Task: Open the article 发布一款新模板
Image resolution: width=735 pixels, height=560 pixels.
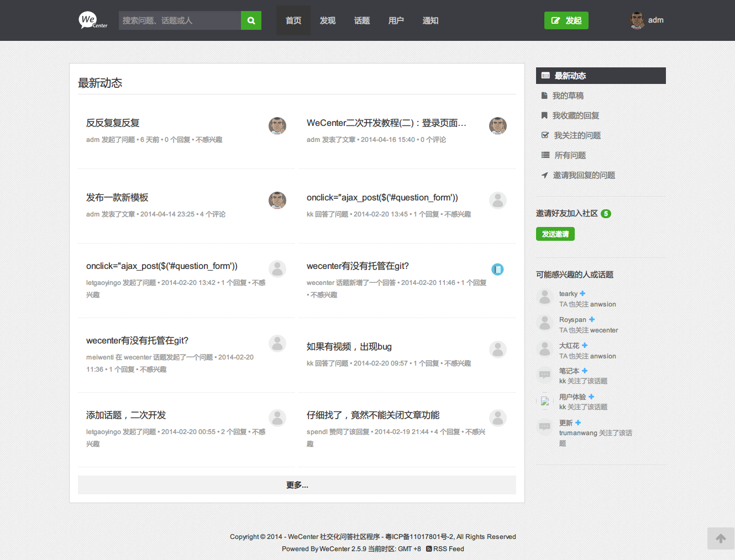Action: click(x=117, y=197)
